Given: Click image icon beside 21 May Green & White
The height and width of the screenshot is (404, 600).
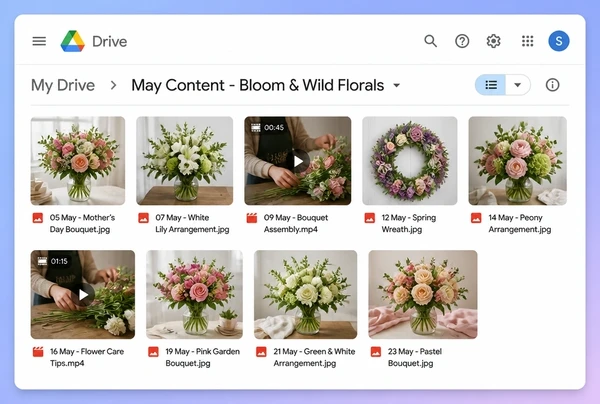Looking at the screenshot, I should [x=261, y=352].
